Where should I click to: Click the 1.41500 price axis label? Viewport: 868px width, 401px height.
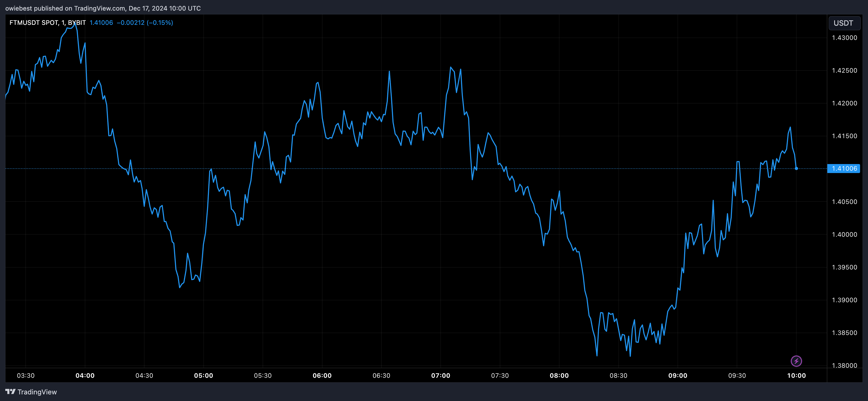point(844,136)
